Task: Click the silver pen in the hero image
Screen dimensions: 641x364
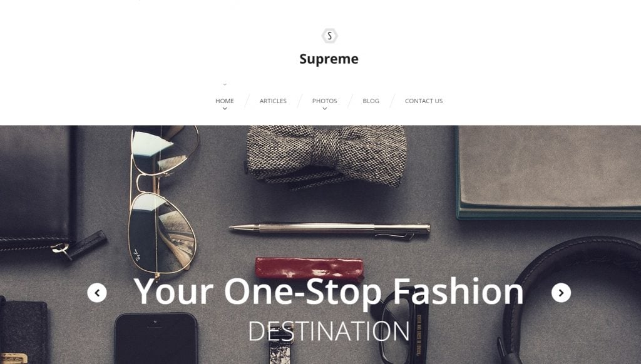Action: click(329, 230)
